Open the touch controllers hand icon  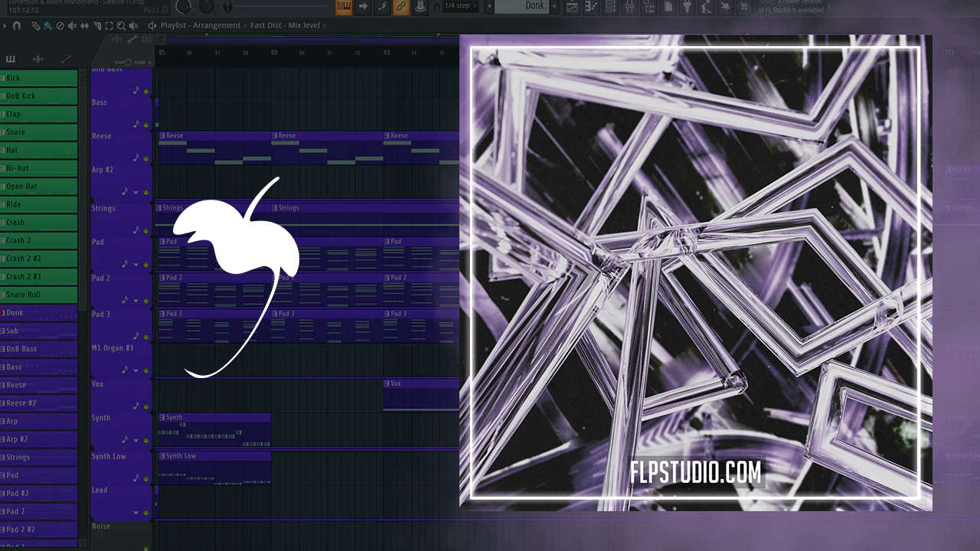[725, 7]
